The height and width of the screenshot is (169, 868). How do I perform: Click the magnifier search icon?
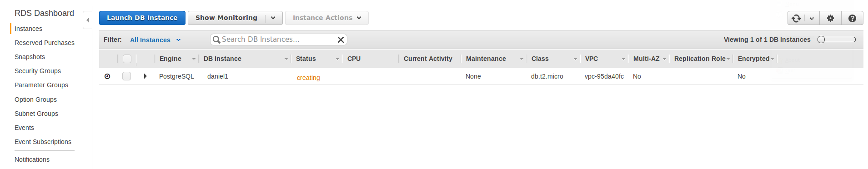(x=216, y=40)
